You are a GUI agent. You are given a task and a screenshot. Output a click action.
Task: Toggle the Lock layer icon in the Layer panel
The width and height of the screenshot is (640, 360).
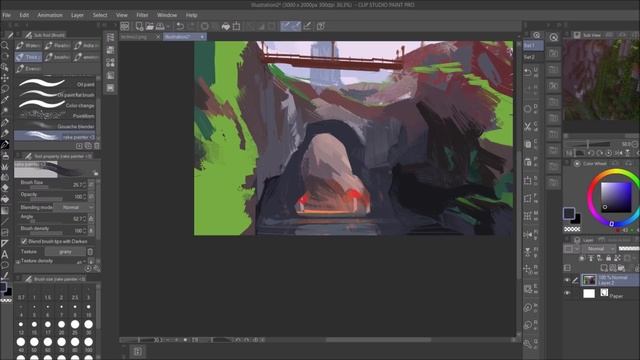coord(609,258)
